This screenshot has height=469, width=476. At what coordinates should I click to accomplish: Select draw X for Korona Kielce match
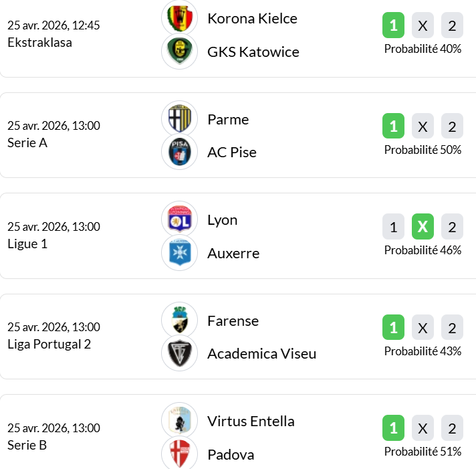coord(423,26)
